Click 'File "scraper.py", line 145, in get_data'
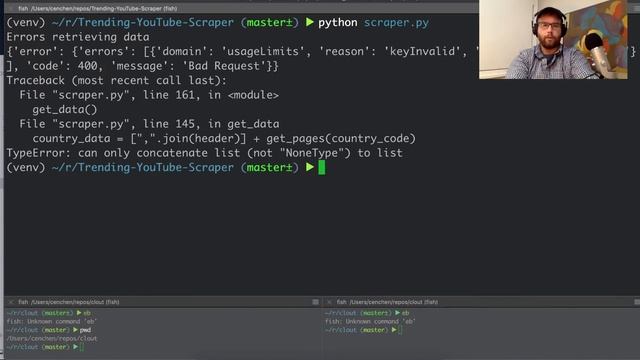The width and height of the screenshot is (640, 360). pos(149,124)
